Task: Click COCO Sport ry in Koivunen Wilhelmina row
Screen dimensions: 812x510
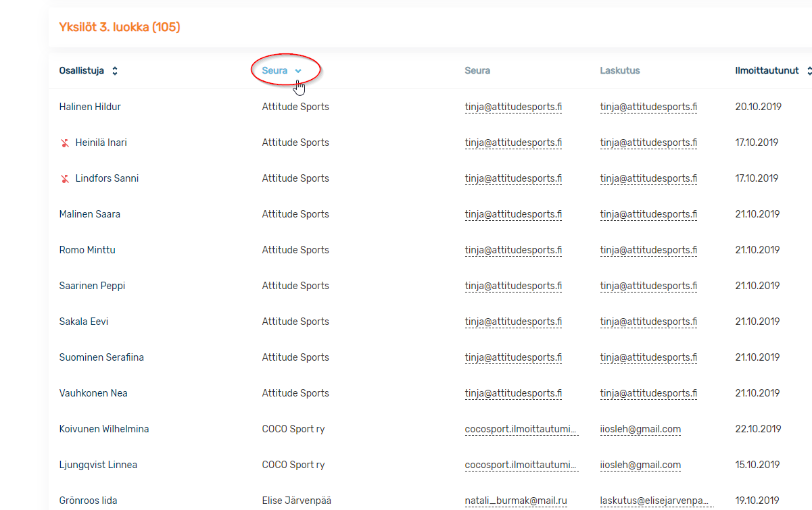Action: pos(293,429)
